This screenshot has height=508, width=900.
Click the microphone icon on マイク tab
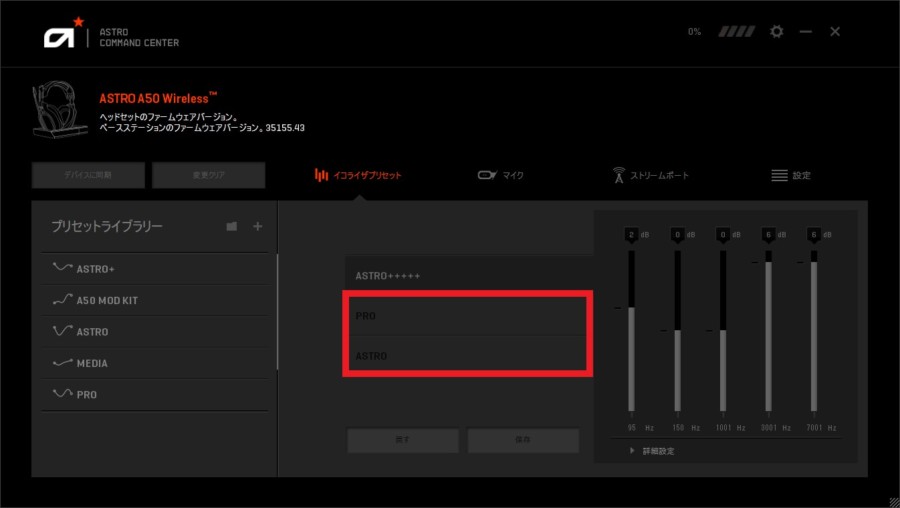[x=487, y=175]
